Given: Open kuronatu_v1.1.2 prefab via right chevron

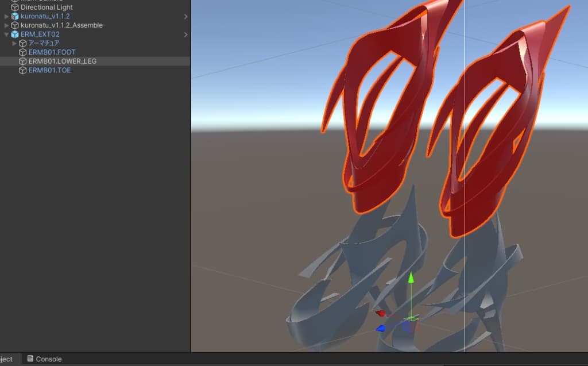Looking at the screenshot, I should (x=185, y=17).
